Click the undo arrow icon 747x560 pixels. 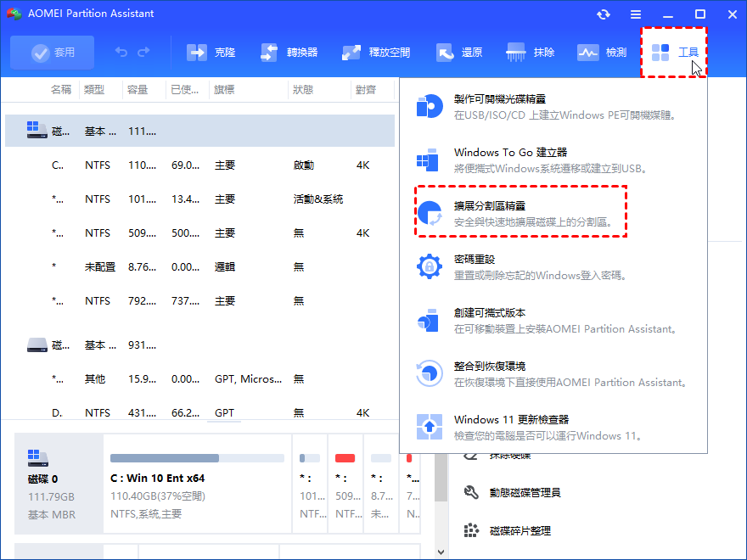click(x=121, y=52)
